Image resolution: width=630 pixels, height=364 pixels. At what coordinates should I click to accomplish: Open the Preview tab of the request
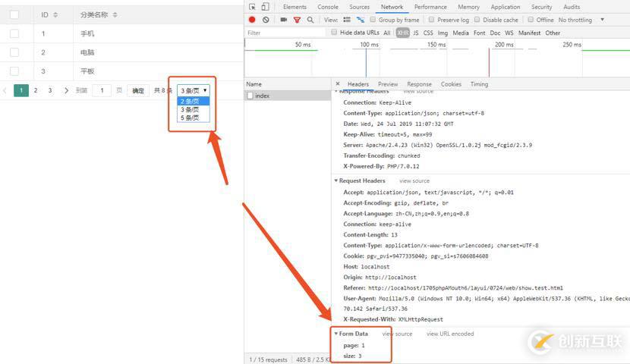[388, 84]
